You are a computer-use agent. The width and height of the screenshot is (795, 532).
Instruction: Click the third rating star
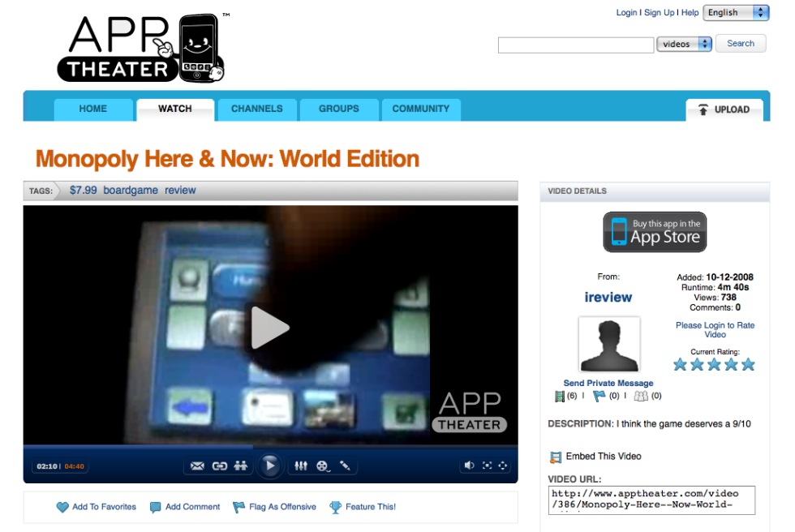[x=714, y=364]
